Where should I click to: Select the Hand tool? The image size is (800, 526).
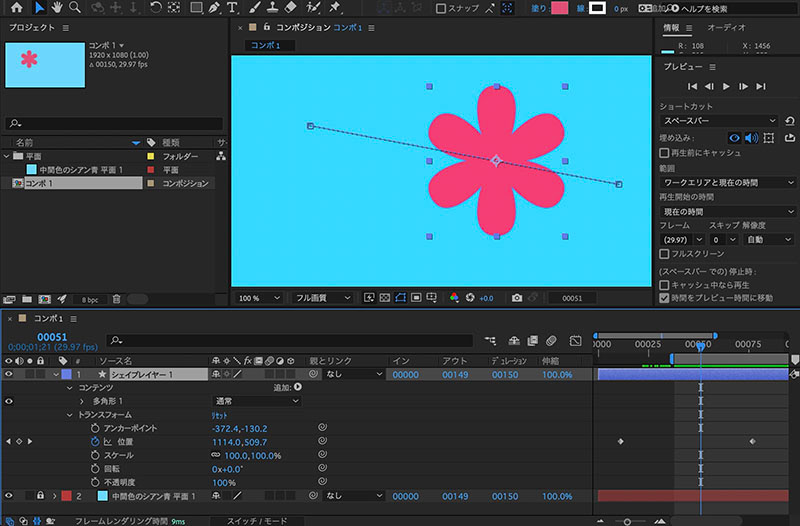[x=57, y=7]
